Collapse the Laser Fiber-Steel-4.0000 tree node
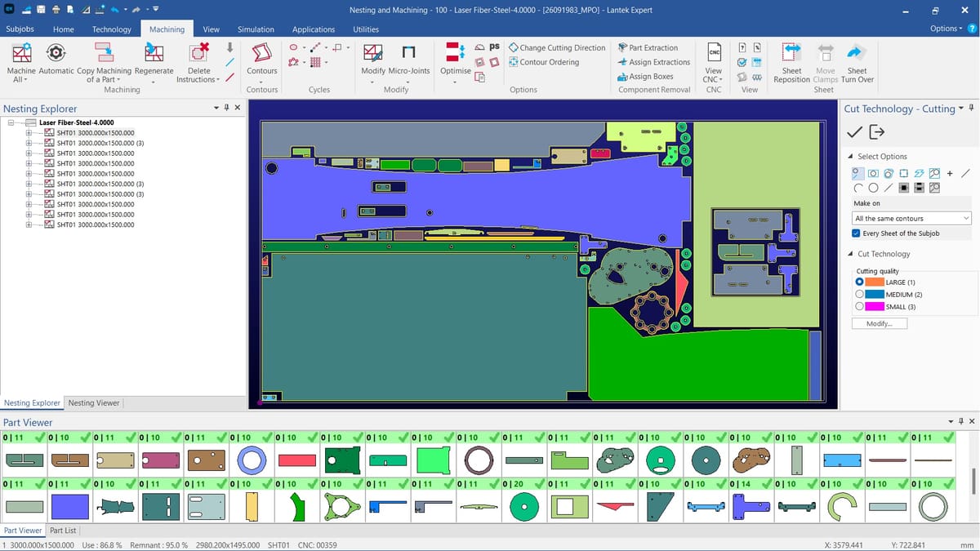Viewport: 980px width, 551px height. 12,122
